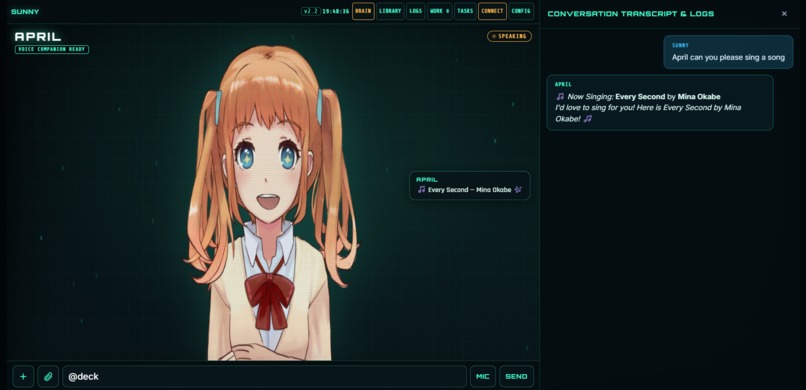Click the Conversation Transcript & Logs header title

click(631, 14)
